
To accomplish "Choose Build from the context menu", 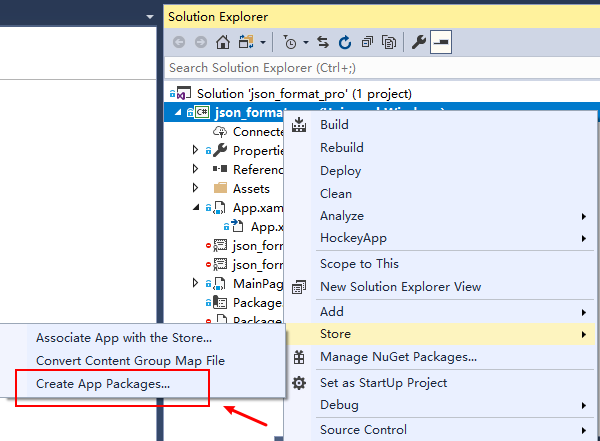I will pos(440,125).
